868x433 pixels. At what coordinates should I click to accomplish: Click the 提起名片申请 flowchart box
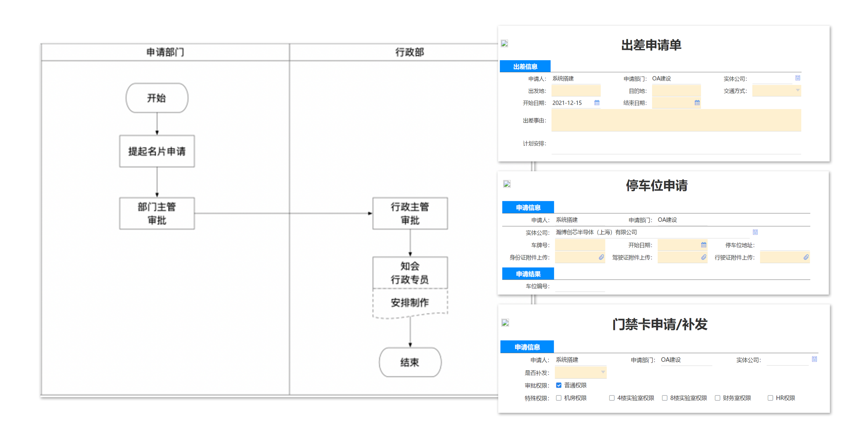pos(157,151)
